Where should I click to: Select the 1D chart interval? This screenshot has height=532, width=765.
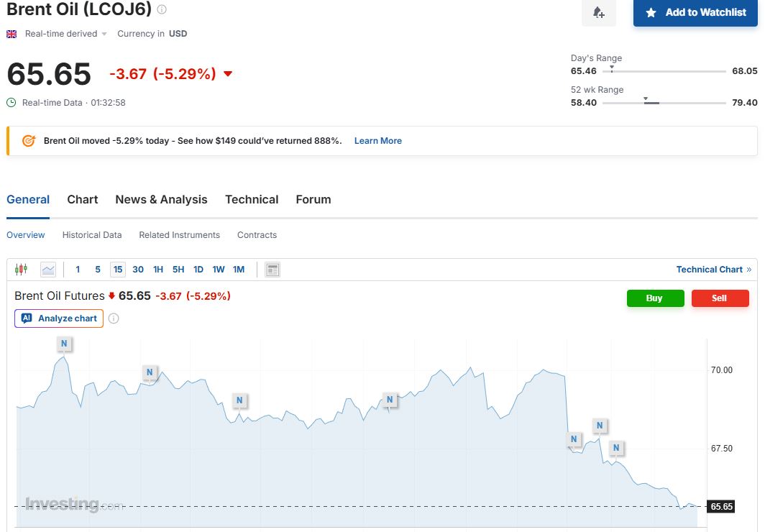tap(198, 270)
